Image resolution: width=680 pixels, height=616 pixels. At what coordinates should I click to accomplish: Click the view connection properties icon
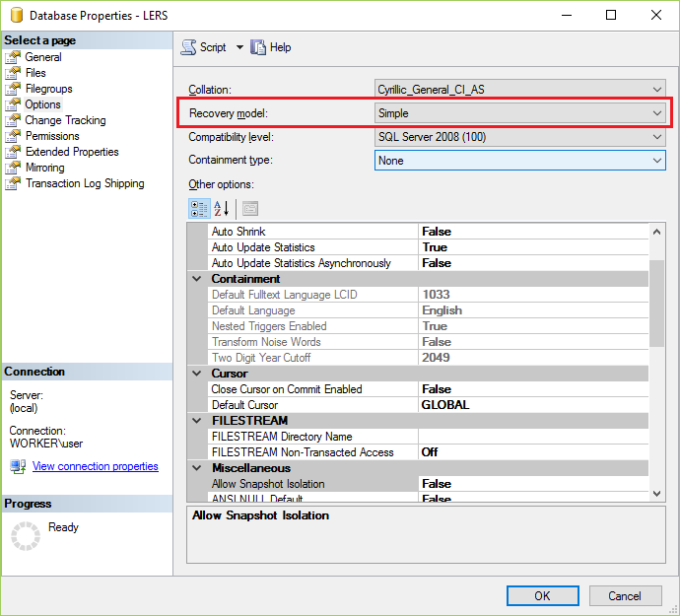coord(18,466)
